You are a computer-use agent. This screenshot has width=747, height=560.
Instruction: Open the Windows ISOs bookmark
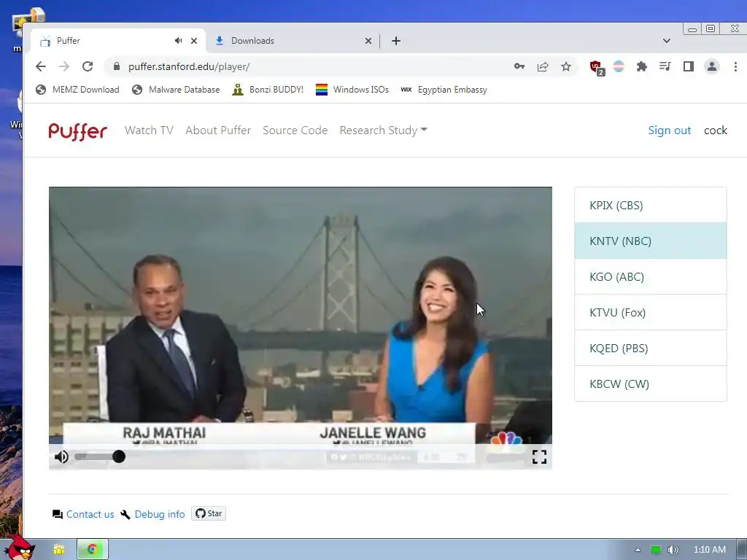pos(352,90)
